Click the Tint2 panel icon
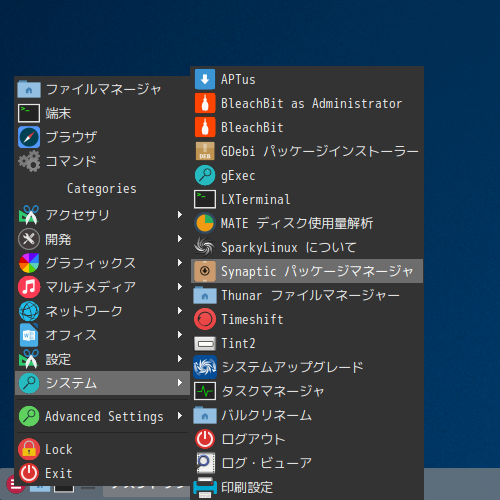Image resolution: width=500 pixels, height=500 pixels. 205,343
